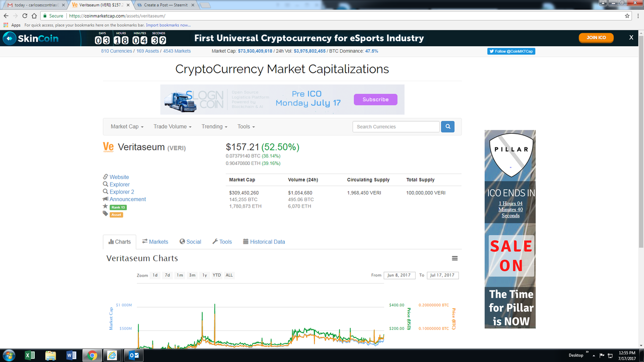
Task: Select the ALL chart zoom option
Action: click(x=229, y=276)
